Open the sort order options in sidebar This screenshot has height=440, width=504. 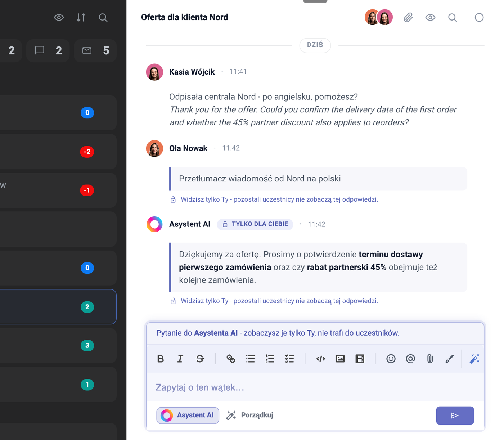pos(81,17)
